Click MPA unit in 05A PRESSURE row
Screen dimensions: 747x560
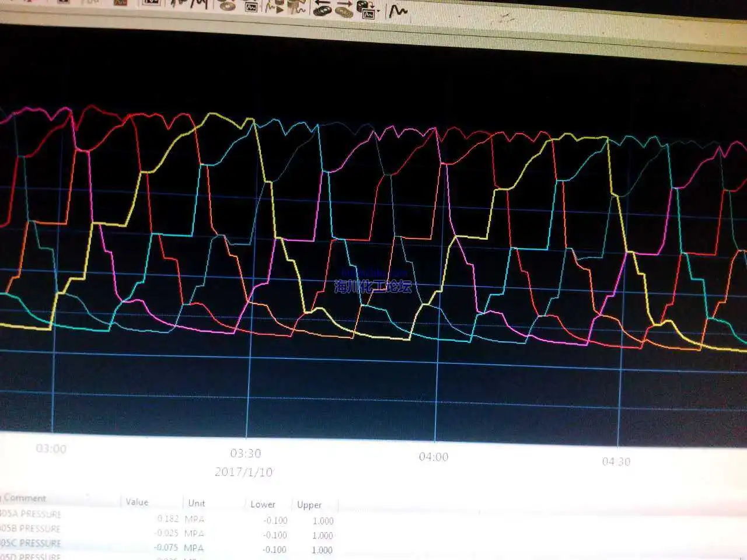pyautogui.click(x=194, y=519)
